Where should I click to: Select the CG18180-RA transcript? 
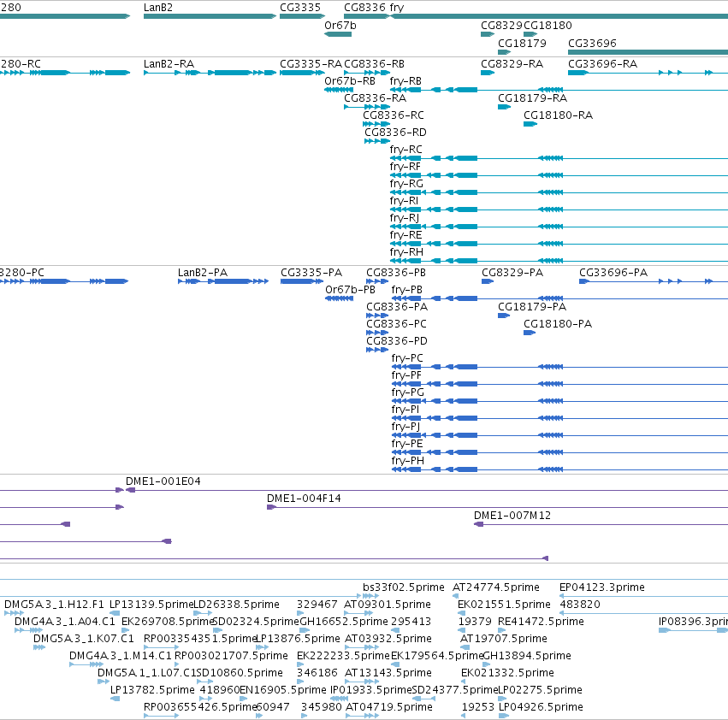(x=530, y=124)
